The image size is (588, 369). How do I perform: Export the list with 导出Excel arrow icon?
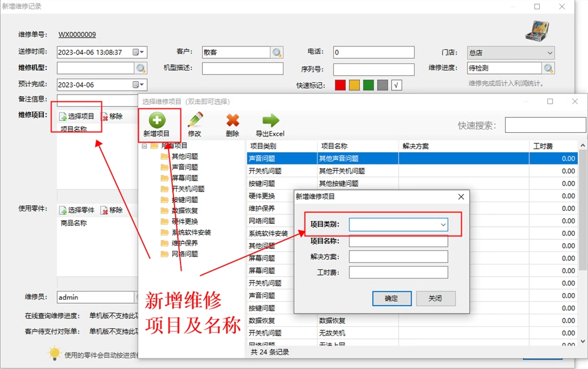270,120
